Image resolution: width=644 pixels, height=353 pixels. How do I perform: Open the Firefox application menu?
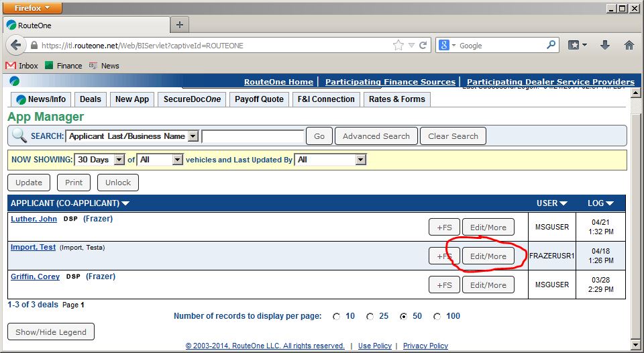click(32, 8)
